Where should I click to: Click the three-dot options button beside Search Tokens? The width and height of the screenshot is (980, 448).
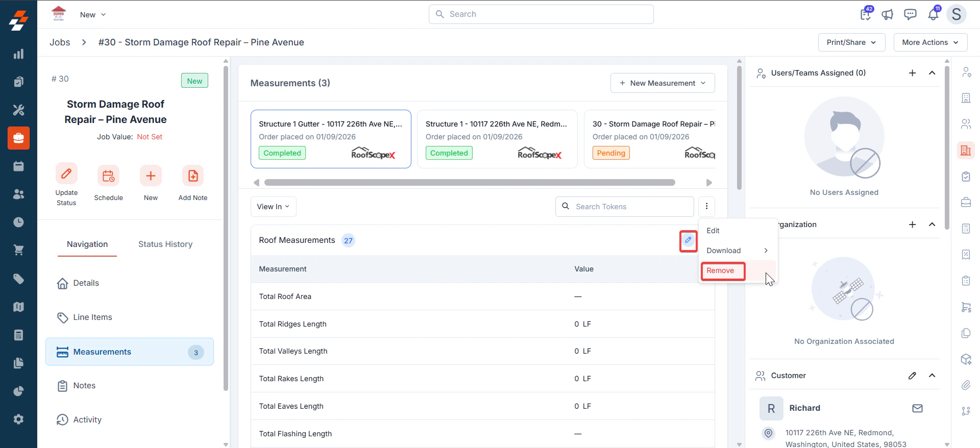click(706, 207)
